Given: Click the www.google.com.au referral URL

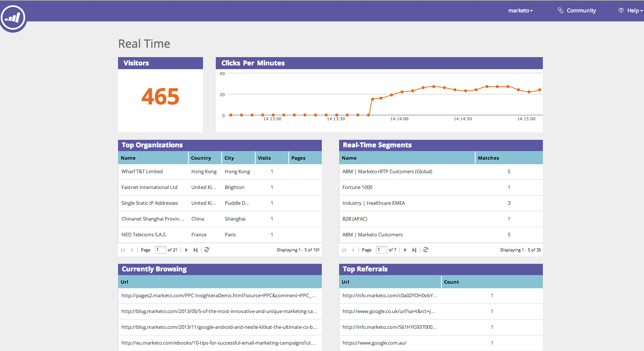Looking at the screenshot, I should [x=374, y=343].
